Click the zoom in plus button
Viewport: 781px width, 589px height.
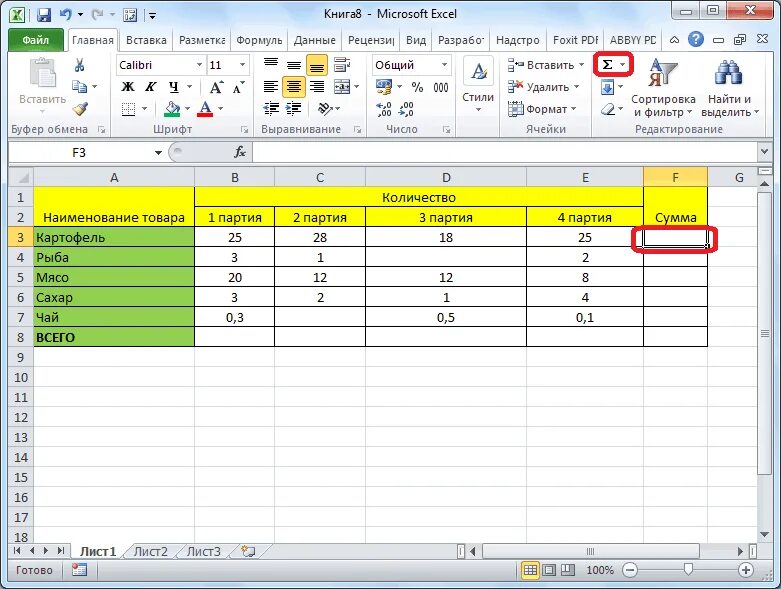point(745,570)
